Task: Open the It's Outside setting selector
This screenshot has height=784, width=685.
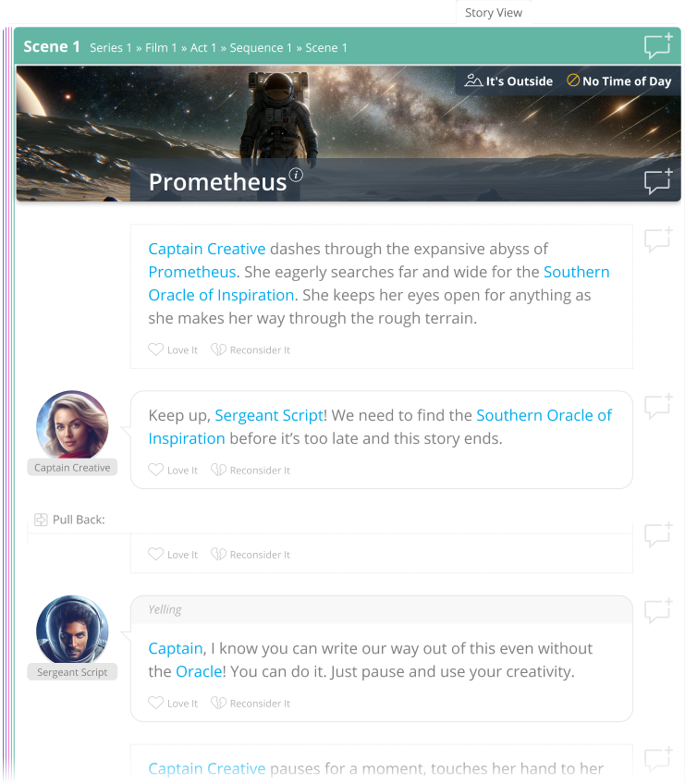Action: (x=508, y=81)
